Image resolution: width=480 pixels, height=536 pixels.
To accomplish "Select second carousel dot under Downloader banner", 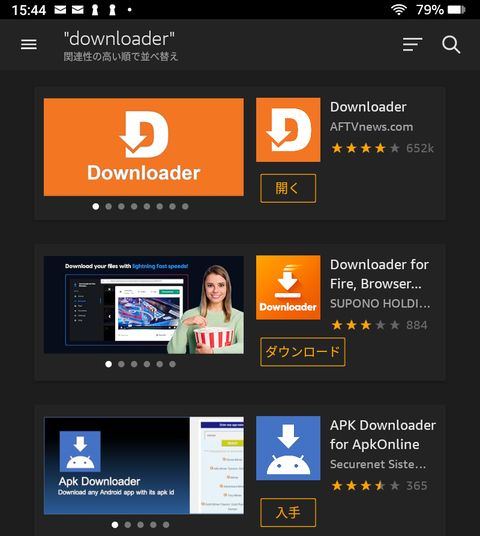I will click(x=108, y=206).
